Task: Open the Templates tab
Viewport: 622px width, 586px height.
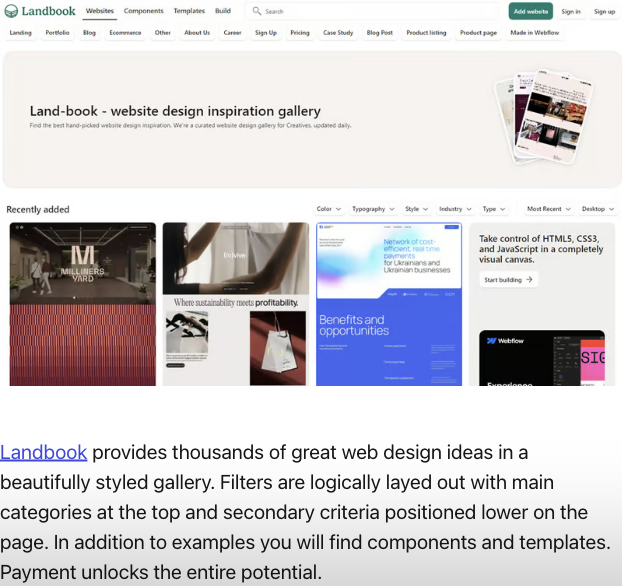Action: coord(189,11)
